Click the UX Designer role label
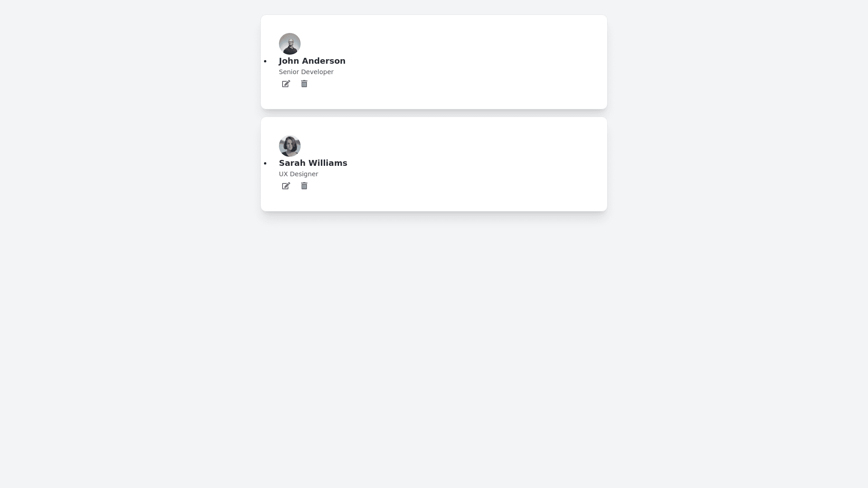Screen dimensions: 868x488 pyautogui.click(x=298, y=174)
